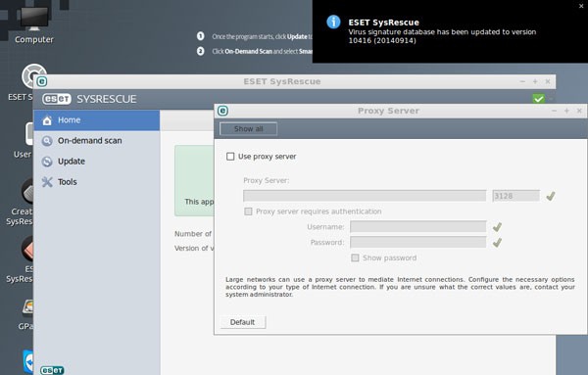The width and height of the screenshot is (588, 375).
Task: Click the Proxy Server: label
Action: [267, 180]
